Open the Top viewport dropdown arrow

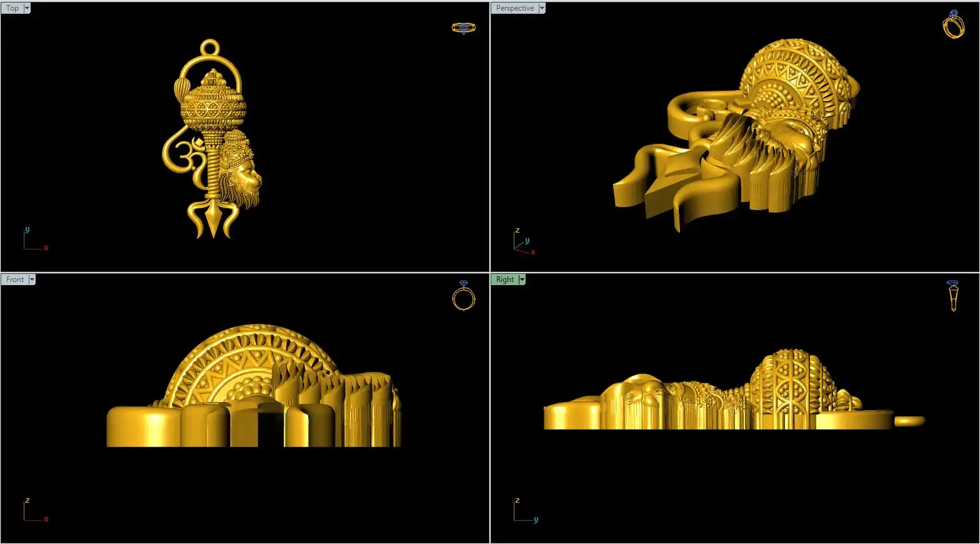coord(27,8)
